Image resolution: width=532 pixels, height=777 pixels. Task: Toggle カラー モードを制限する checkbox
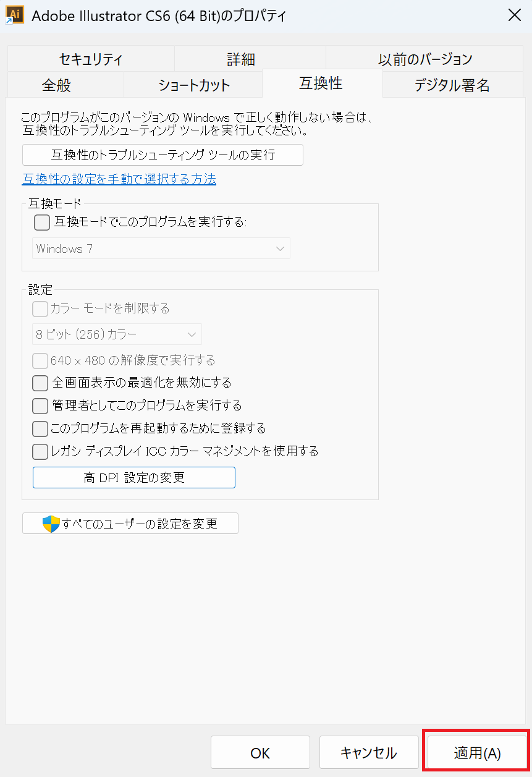tap(40, 310)
